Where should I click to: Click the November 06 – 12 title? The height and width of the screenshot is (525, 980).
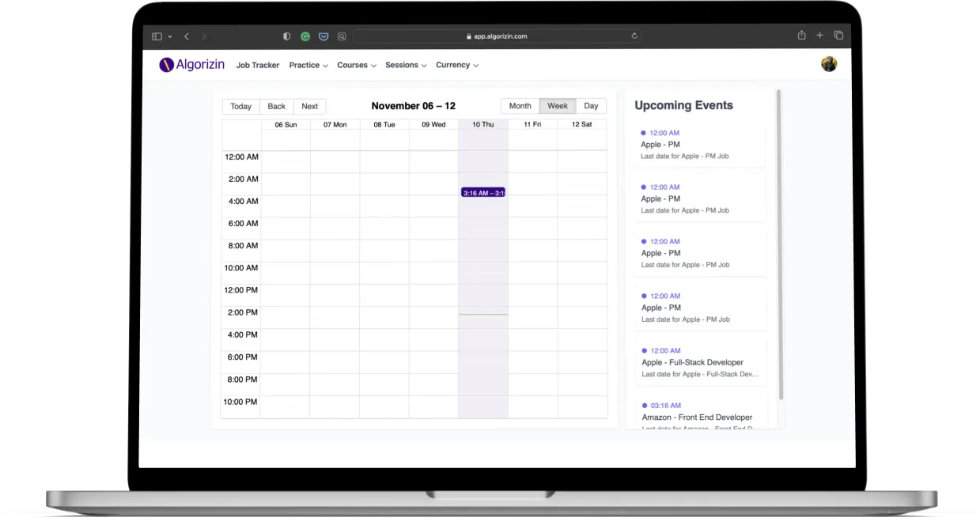[414, 106]
